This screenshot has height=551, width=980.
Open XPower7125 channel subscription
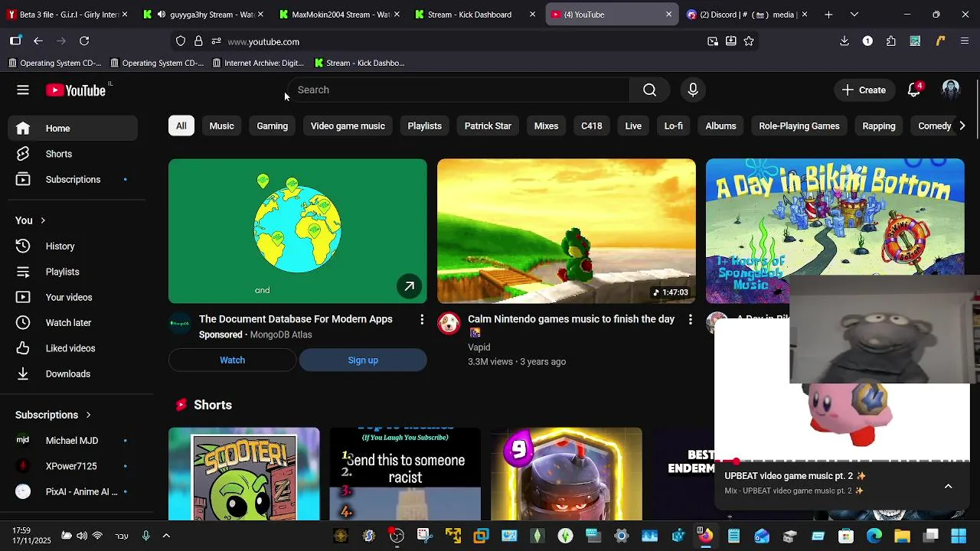point(73,466)
